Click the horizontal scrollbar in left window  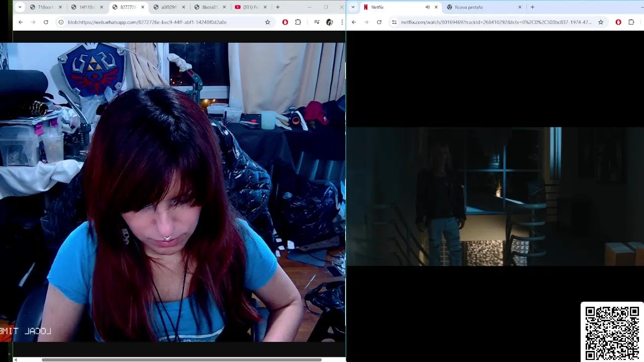(181, 359)
